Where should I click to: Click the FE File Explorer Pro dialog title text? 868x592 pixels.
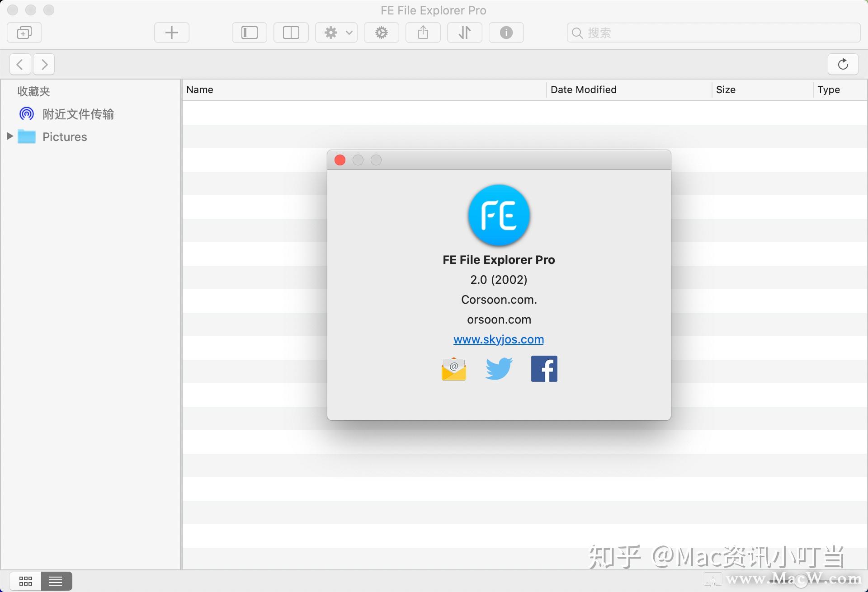click(499, 260)
